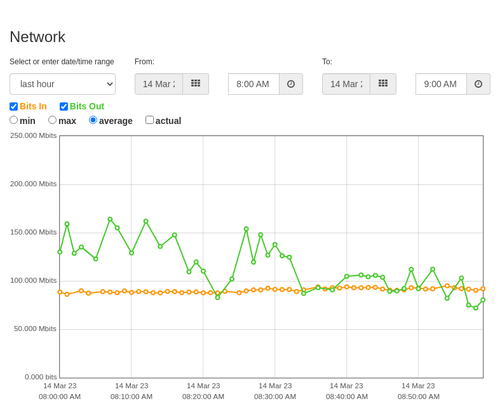Click the To: label
Viewport: 500px width, 403px height.
(327, 62)
